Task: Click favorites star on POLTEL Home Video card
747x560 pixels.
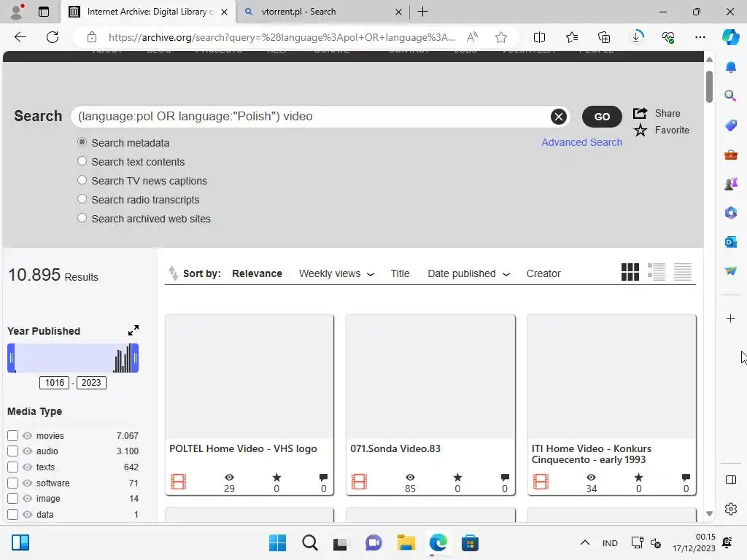Action: point(276,477)
